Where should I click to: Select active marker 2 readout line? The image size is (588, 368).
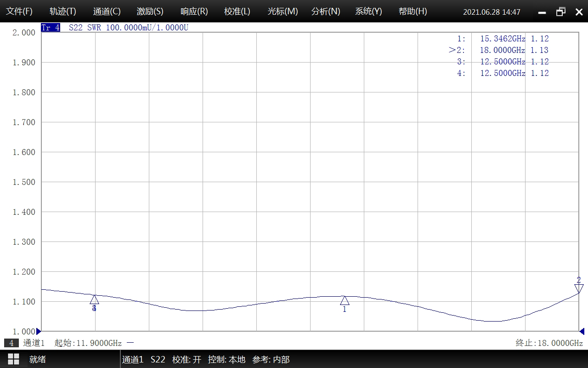[x=499, y=50]
